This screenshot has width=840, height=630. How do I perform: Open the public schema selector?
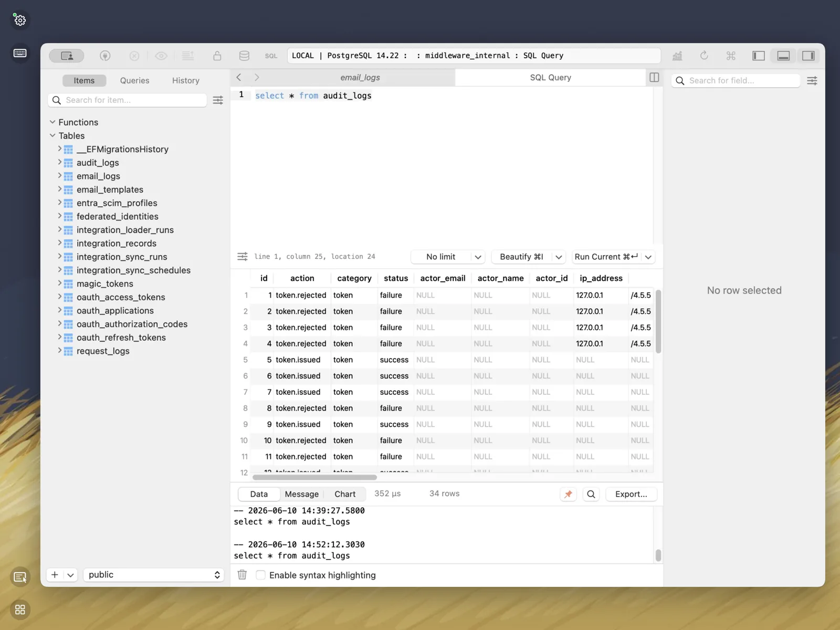pos(153,575)
